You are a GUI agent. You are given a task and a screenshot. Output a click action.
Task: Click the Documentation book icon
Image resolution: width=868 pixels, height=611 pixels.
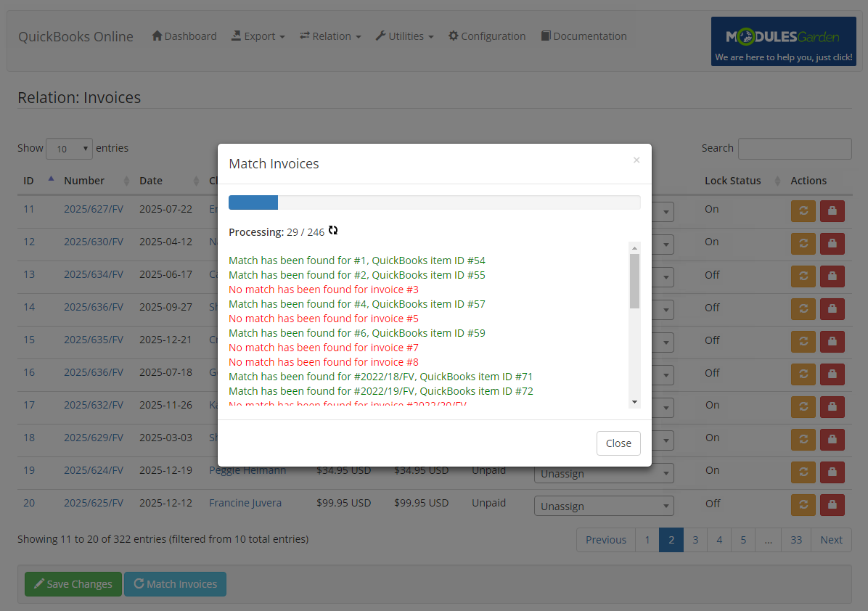[x=546, y=36]
